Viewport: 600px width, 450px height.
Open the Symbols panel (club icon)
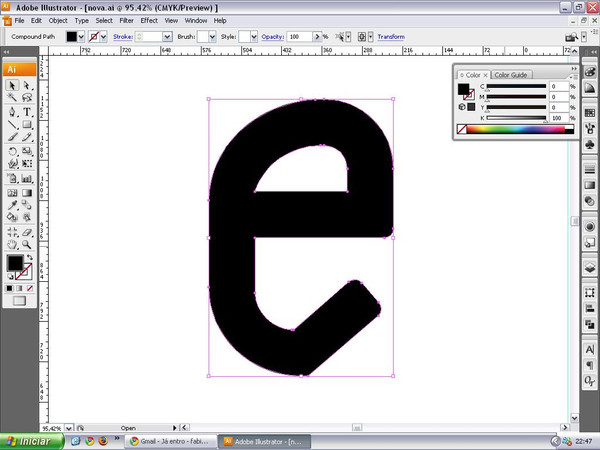click(589, 143)
